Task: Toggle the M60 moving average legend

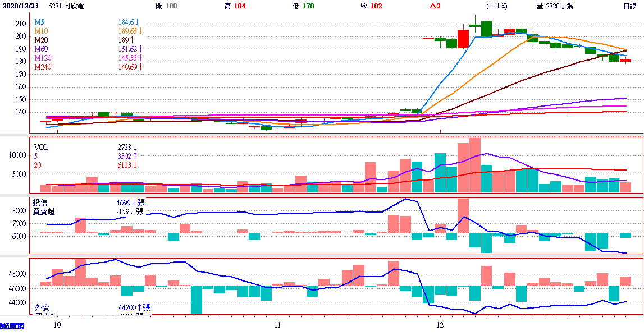Action: point(41,49)
